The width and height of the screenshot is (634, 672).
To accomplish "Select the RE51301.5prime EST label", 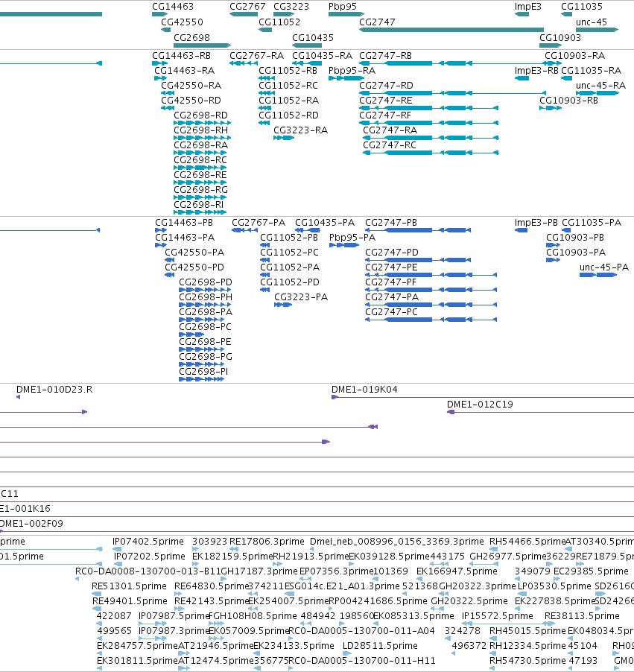I will coord(129,586).
